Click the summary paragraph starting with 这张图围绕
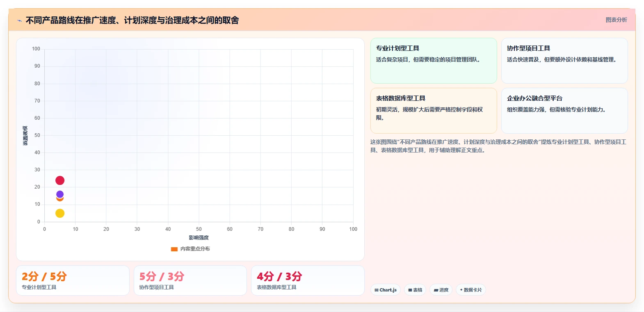The height and width of the screenshot is (312, 644). click(x=498, y=146)
